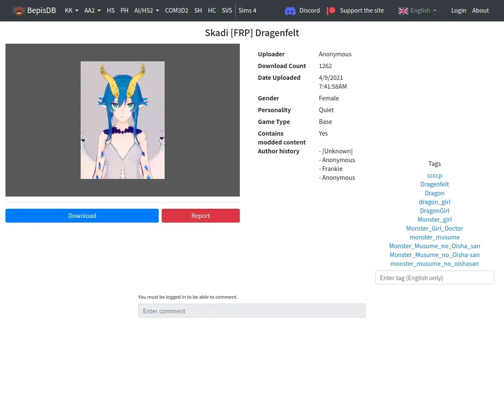Click the Game Type value Base

pos(325,122)
